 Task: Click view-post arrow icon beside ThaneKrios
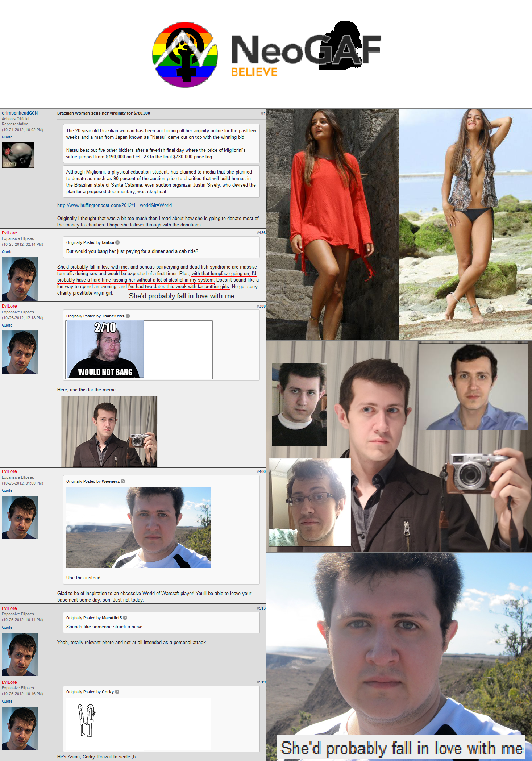click(128, 316)
